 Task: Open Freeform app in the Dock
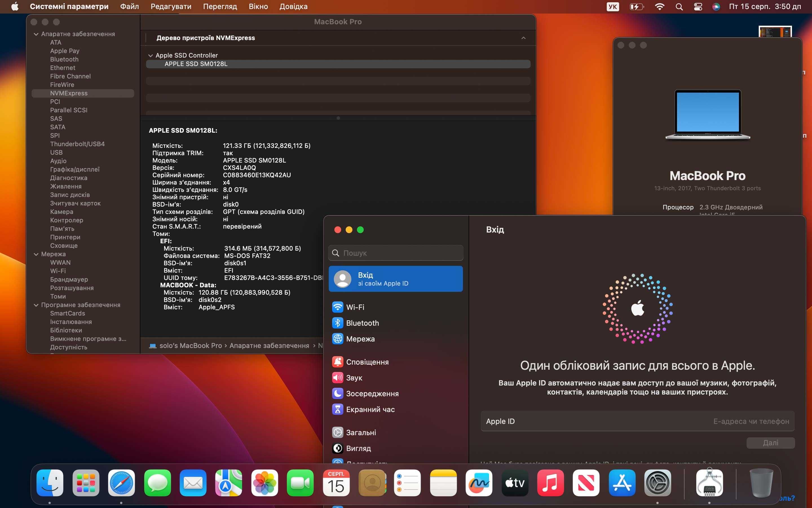[x=479, y=483]
